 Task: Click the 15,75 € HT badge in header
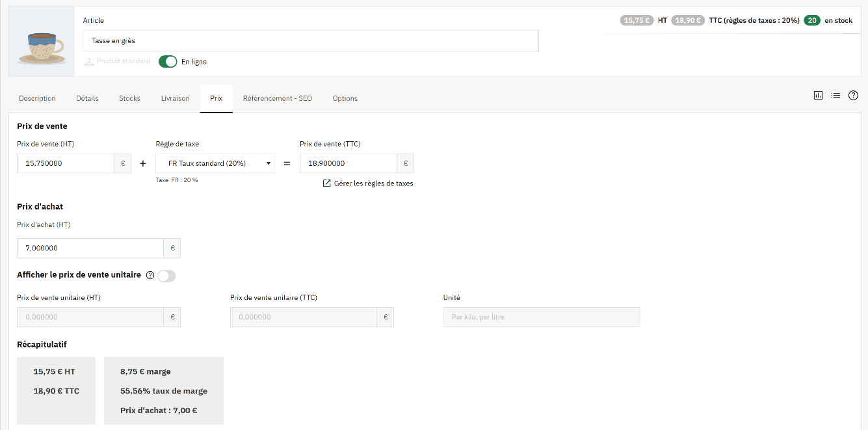(x=637, y=20)
